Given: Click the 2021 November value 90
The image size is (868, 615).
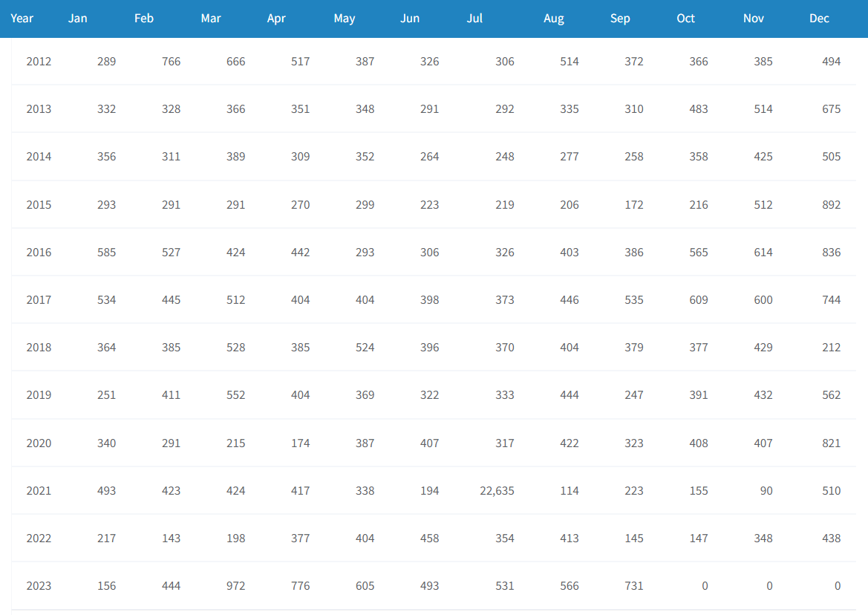Looking at the screenshot, I should click(766, 491).
